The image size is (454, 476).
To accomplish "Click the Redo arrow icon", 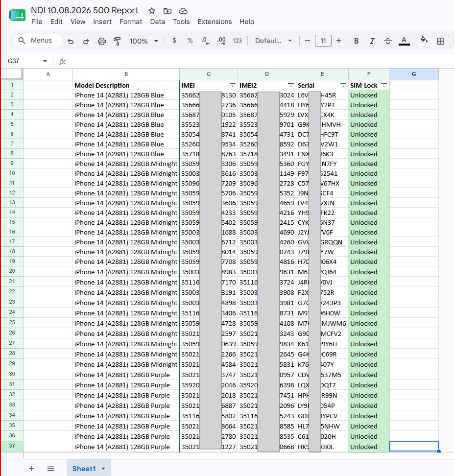I will [x=86, y=41].
